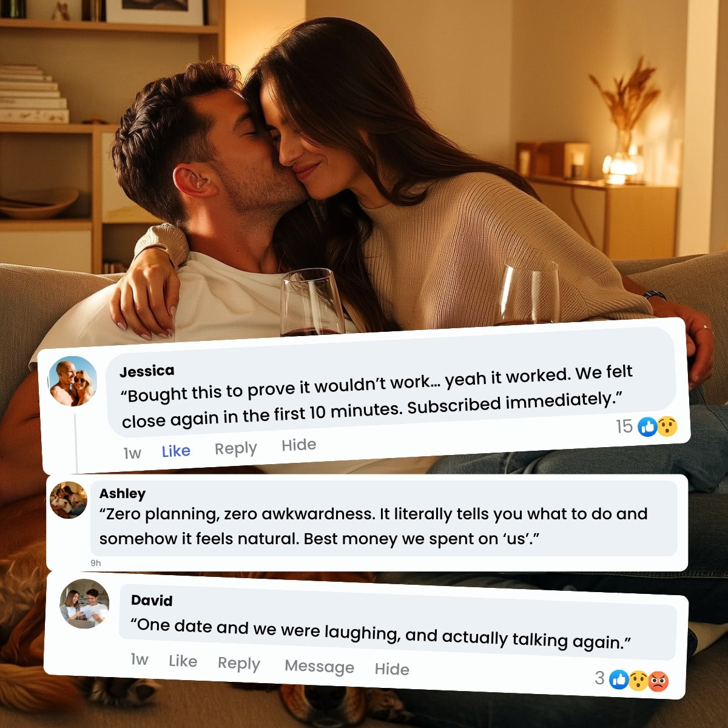Click the Jessica commenter name

coord(147,371)
